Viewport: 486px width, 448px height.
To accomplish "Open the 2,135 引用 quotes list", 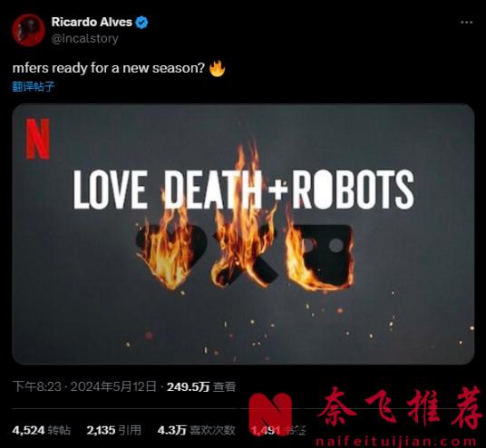I will 113,431.
